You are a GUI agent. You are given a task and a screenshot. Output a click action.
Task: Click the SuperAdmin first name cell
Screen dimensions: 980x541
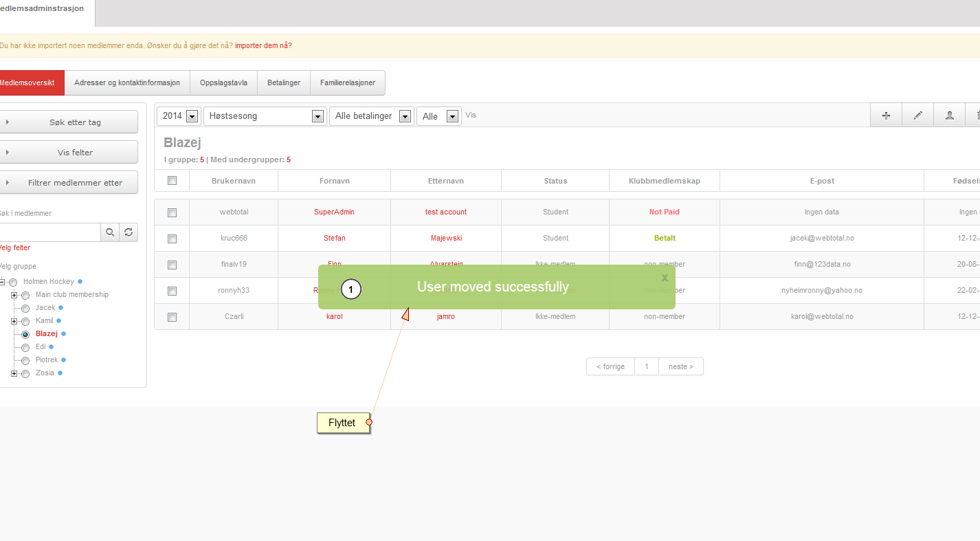point(334,212)
